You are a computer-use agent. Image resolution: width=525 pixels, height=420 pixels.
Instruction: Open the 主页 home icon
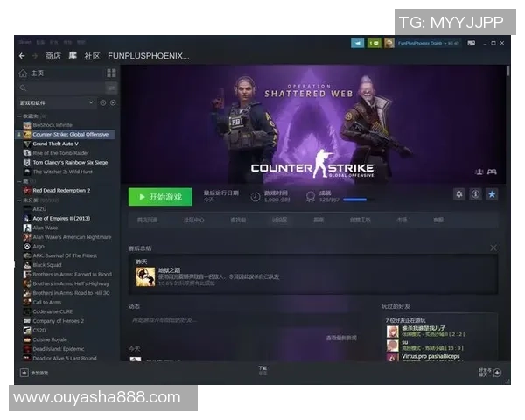(x=23, y=73)
